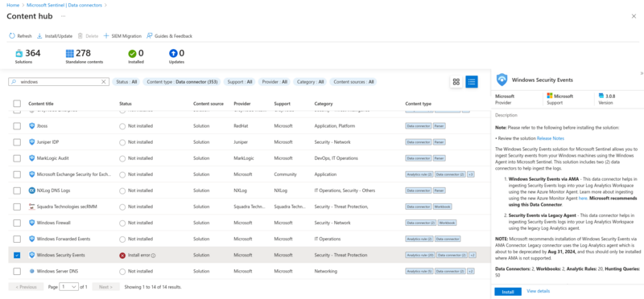Image resolution: width=644 pixels, height=299 pixels.
Task: Click the green Installed checkmark icon
Action: [132, 53]
